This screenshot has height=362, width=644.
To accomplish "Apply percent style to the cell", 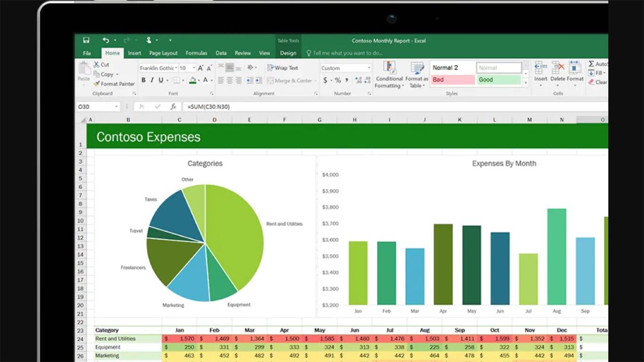I will coord(338,81).
